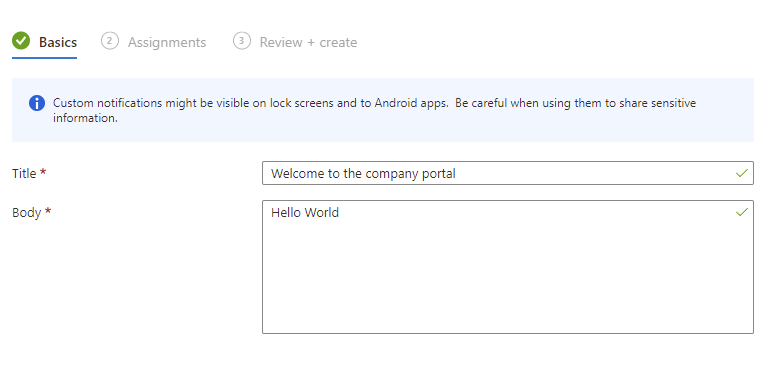Focus the Title input field
The image size is (783, 373).
coord(507,173)
